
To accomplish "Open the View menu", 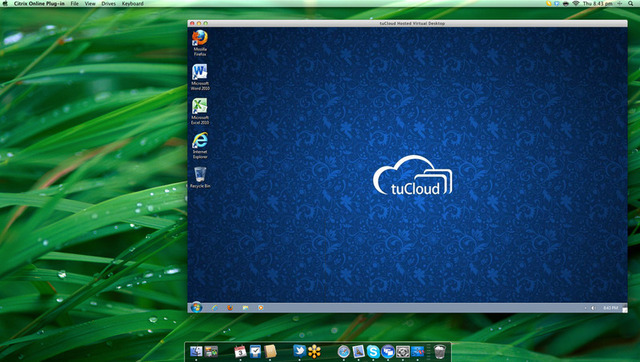I will (x=90, y=3).
